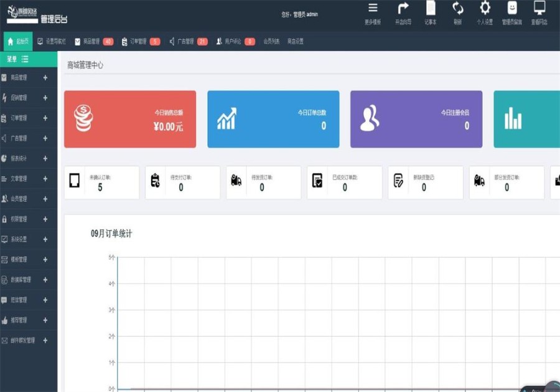Expand 商品管理 sidebar section with plus

pyautogui.click(x=45, y=78)
